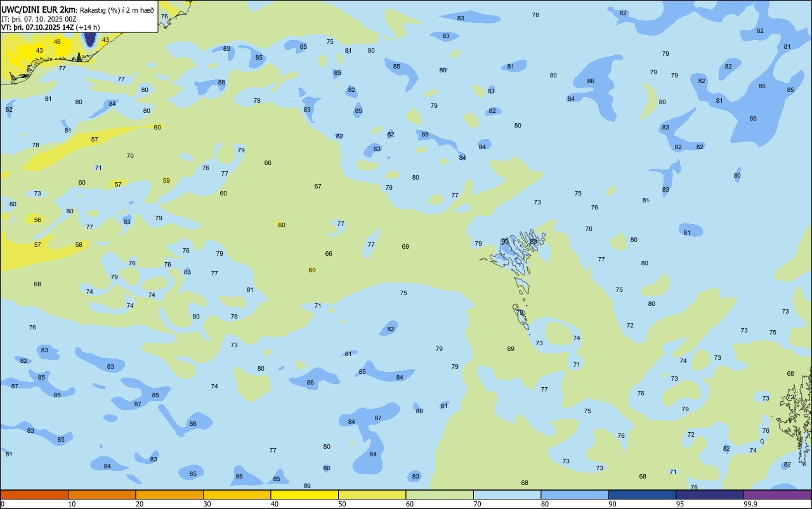The image size is (812, 509).
Task: Click the 10–20 orange legend swatch
Action: (101, 494)
